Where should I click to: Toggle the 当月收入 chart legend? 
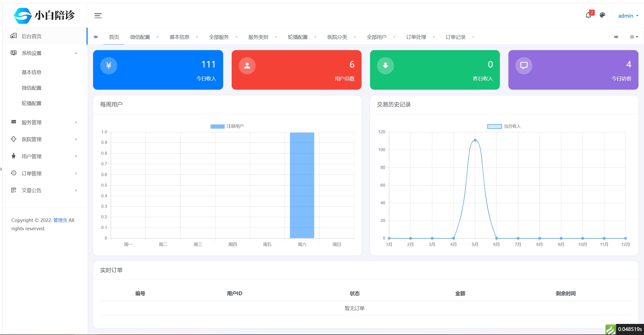point(504,126)
